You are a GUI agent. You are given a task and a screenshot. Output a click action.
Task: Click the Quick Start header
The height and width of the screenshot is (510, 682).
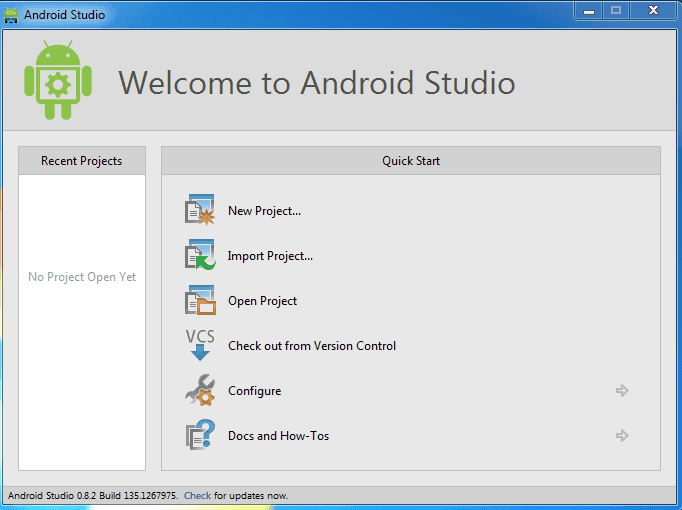[x=411, y=161]
